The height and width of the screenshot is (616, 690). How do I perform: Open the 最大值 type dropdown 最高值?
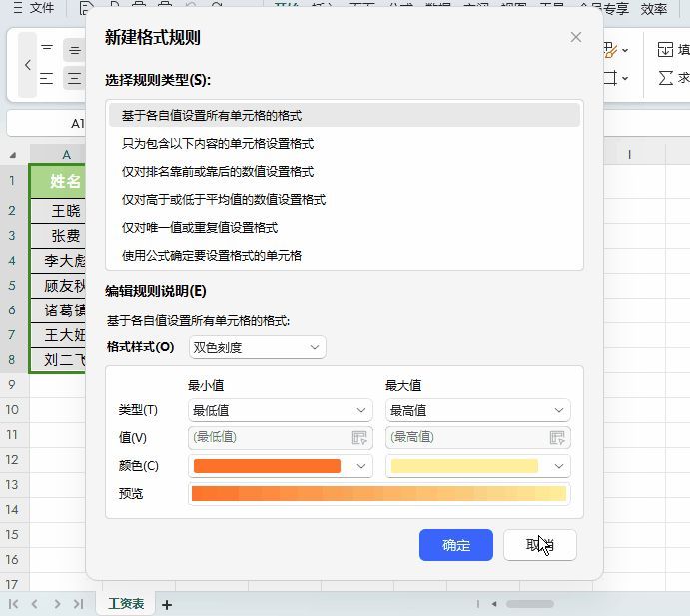(478, 410)
